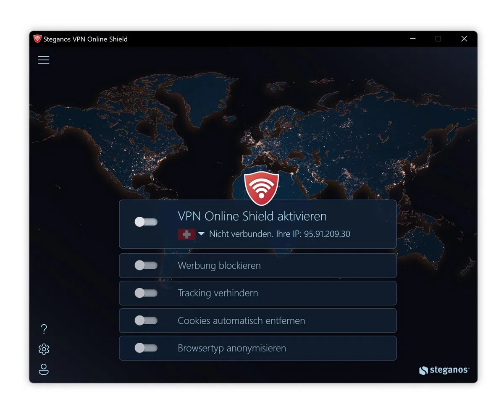This screenshot has height=420, width=504.
Task: Click the Steganos app icon in title bar
Action: click(x=37, y=39)
